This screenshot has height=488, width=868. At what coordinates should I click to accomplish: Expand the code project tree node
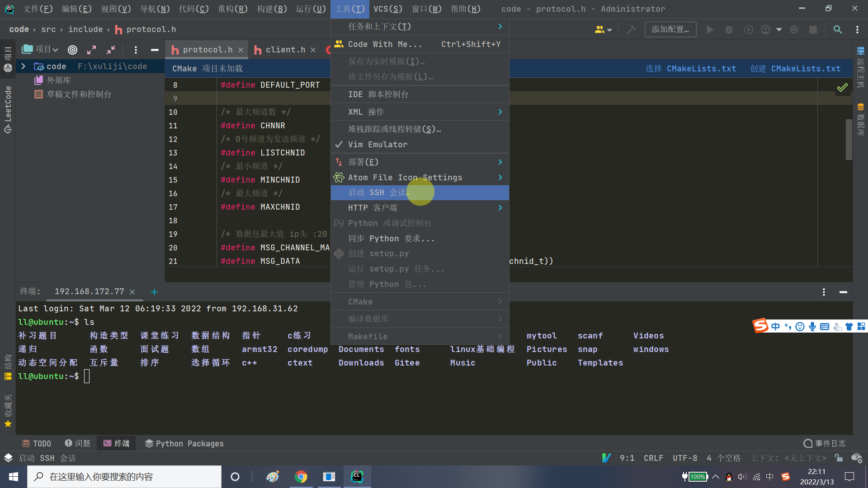pos(23,66)
